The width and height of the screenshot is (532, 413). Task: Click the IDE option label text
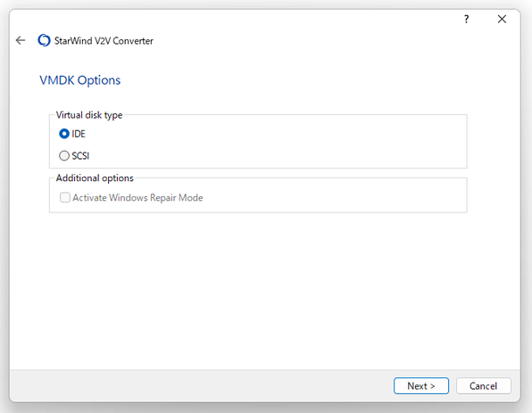tap(79, 134)
